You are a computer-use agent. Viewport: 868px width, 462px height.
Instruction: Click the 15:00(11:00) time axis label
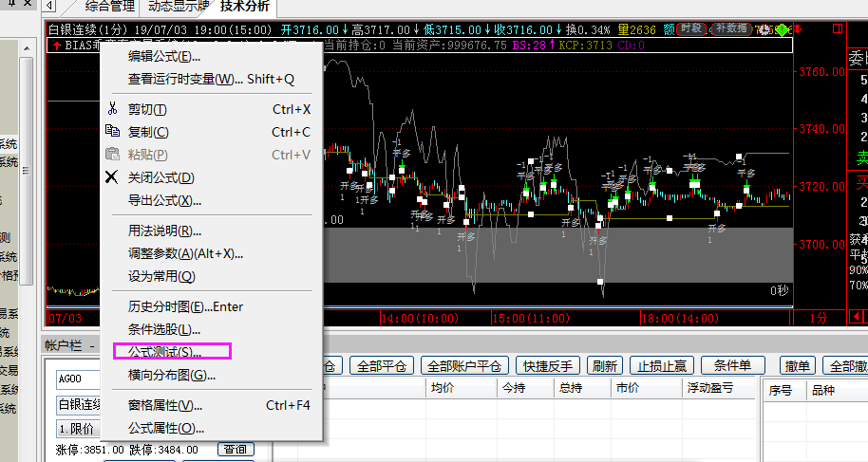tap(532, 318)
